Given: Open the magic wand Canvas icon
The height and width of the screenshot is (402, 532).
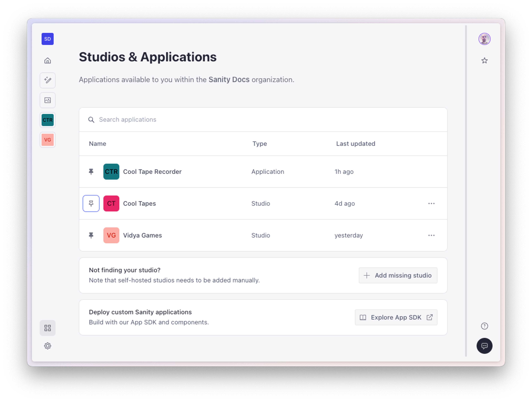Looking at the screenshot, I should 47,80.
